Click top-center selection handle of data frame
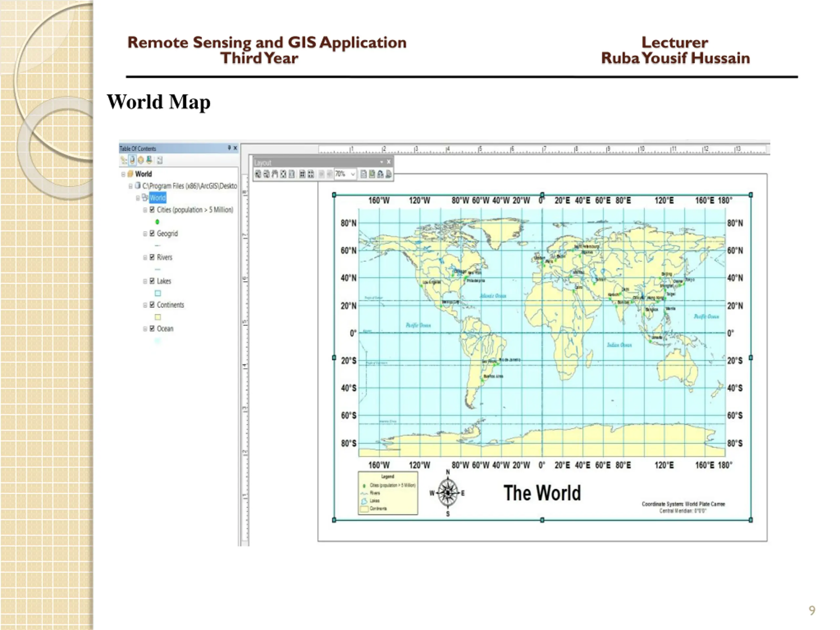The image size is (840, 630). [x=542, y=195]
